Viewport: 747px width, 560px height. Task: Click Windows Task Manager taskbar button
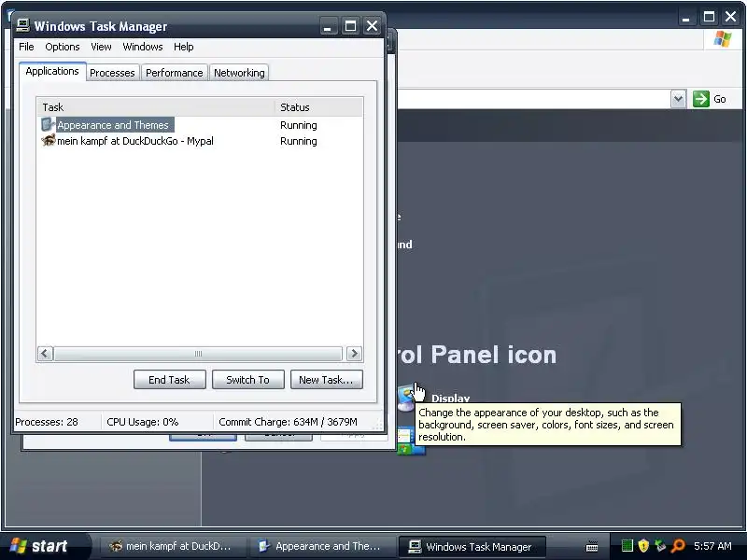tap(472, 546)
